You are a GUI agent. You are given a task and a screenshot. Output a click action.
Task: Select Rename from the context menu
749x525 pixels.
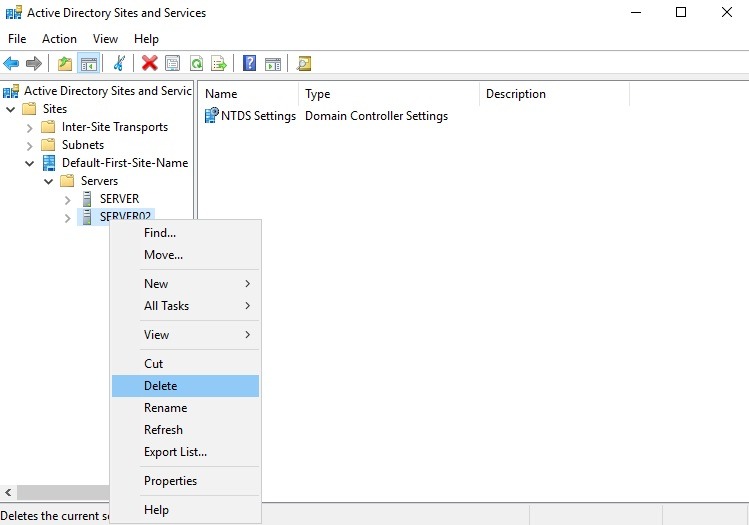tap(185, 407)
